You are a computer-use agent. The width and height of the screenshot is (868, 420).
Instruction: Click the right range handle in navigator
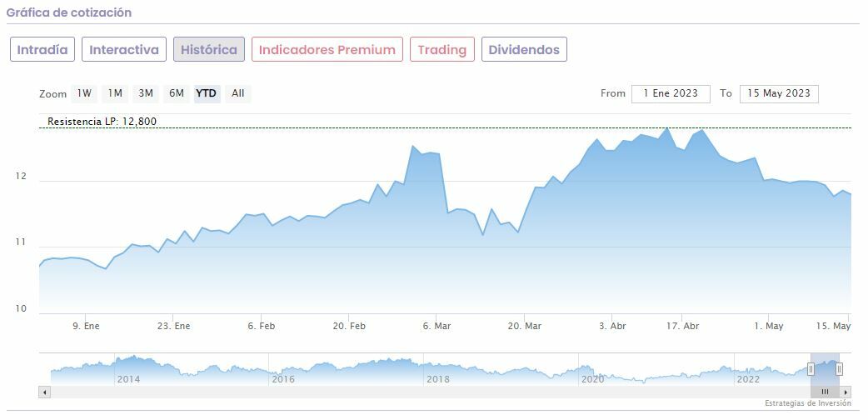pyautogui.click(x=839, y=369)
